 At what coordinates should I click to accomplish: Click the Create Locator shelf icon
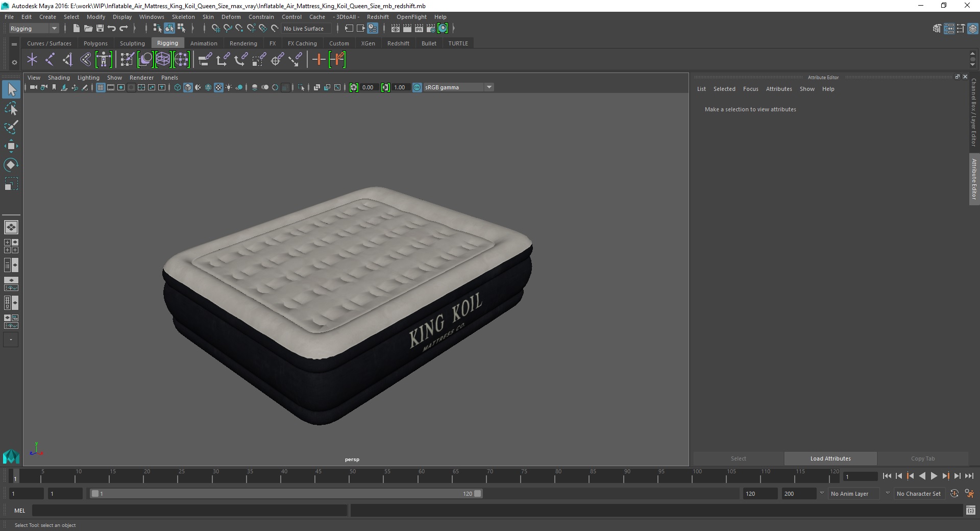point(32,60)
